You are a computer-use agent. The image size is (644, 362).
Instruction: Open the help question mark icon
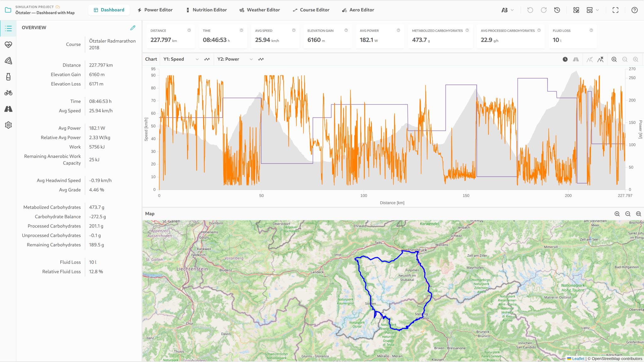pyautogui.click(x=635, y=10)
